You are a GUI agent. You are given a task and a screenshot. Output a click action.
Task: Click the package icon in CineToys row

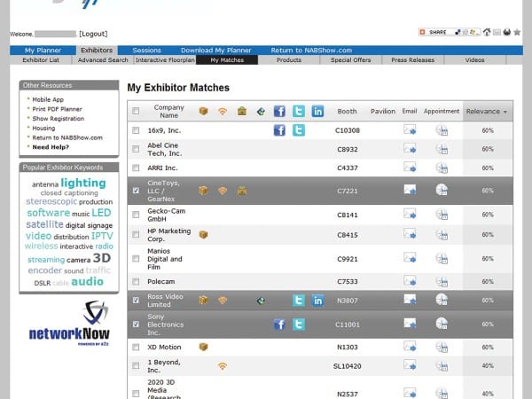tap(203, 191)
